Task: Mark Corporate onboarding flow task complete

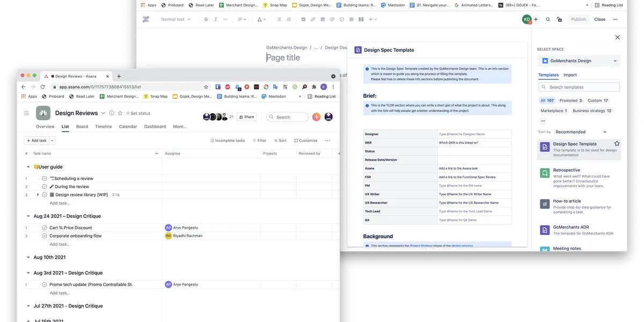Action: [44, 236]
